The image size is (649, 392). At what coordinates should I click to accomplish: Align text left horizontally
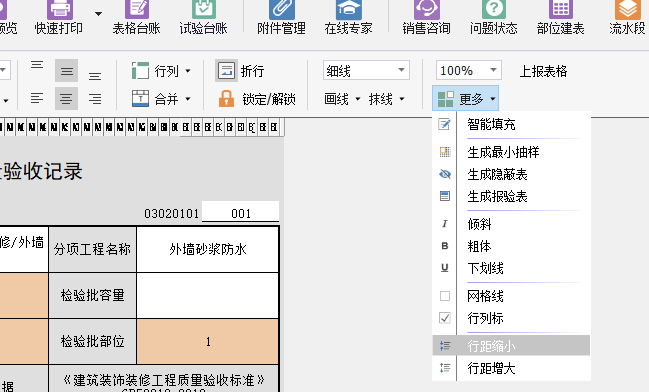pos(37,99)
